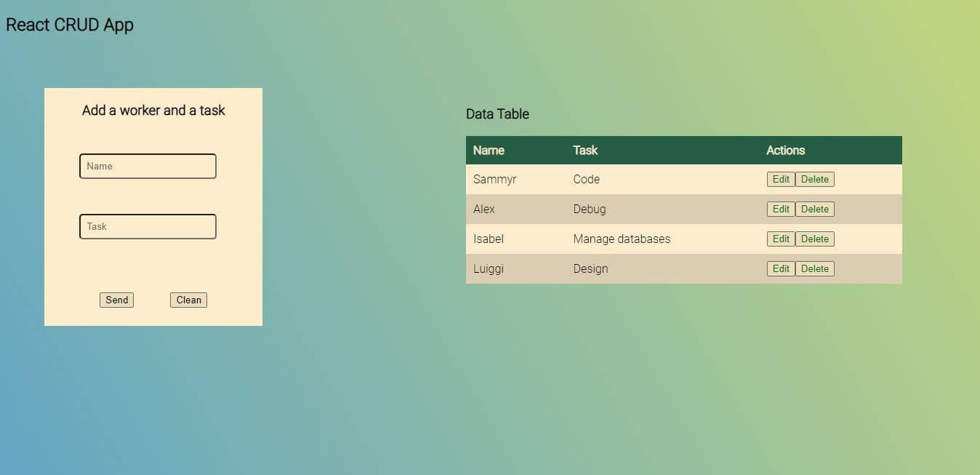Edit Luiggi's Design task
Screen dimensions: 980x475
(x=781, y=269)
